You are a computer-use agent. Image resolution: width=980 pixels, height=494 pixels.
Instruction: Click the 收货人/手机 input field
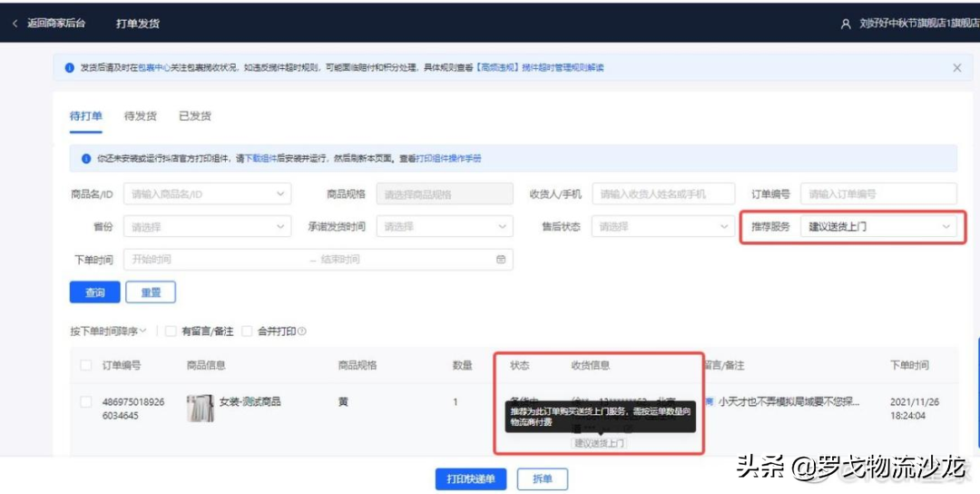click(663, 193)
